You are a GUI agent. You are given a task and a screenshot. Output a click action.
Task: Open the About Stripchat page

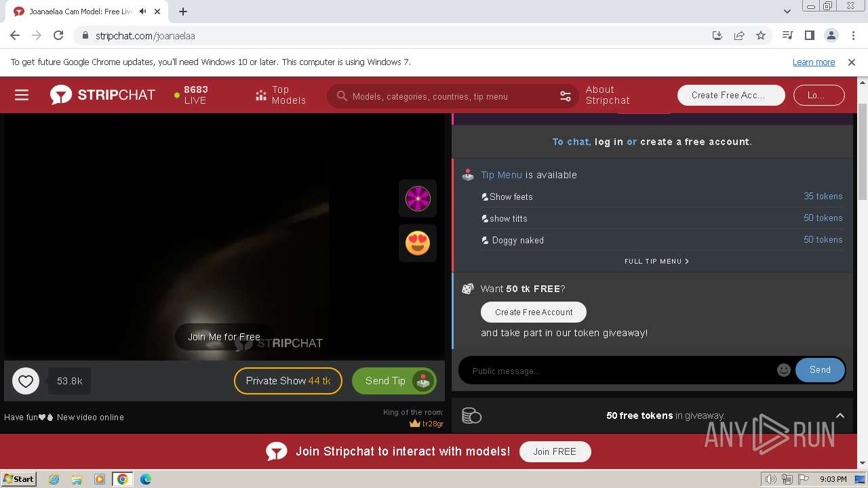coord(608,95)
